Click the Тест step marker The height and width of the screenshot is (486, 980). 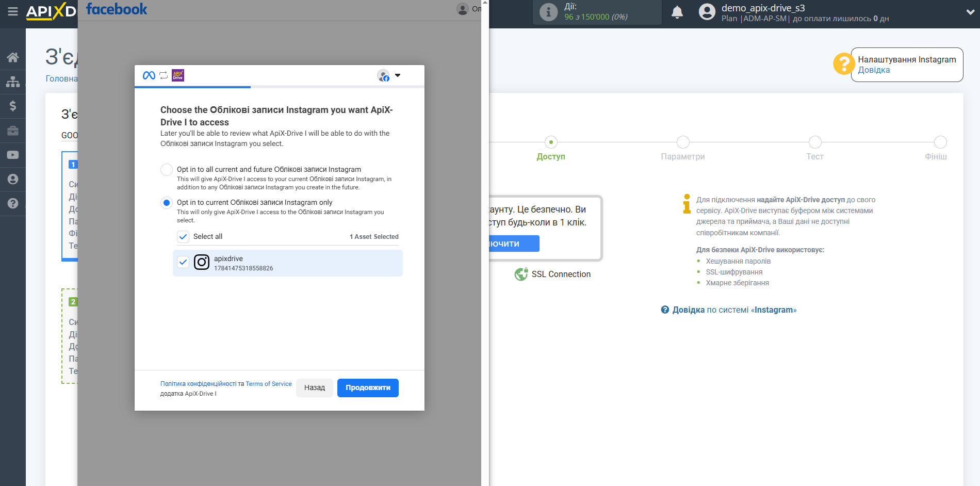[815, 142]
